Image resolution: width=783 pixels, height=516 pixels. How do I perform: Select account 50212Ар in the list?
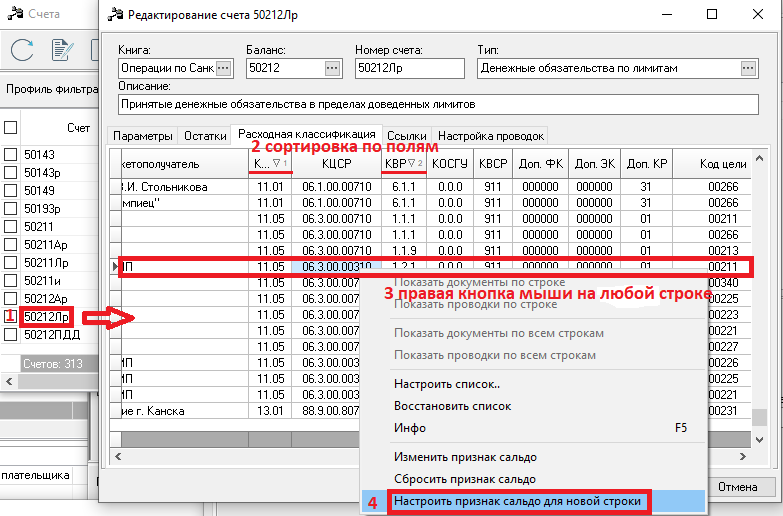pos(46,298)
